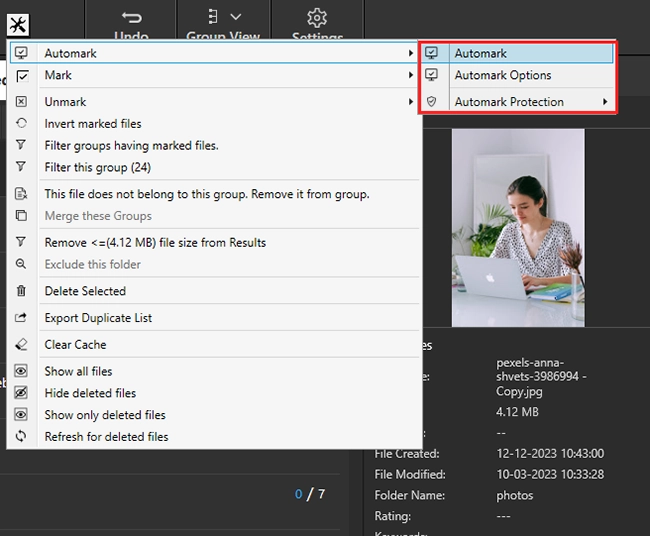650x536 pixels.
Task: Click magnifier icon beside Exclude this folder
Action: [21, 264]
